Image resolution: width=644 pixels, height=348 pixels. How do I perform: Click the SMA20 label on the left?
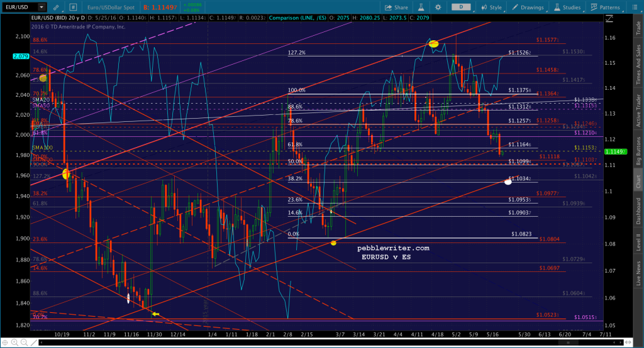click(41, 100)
